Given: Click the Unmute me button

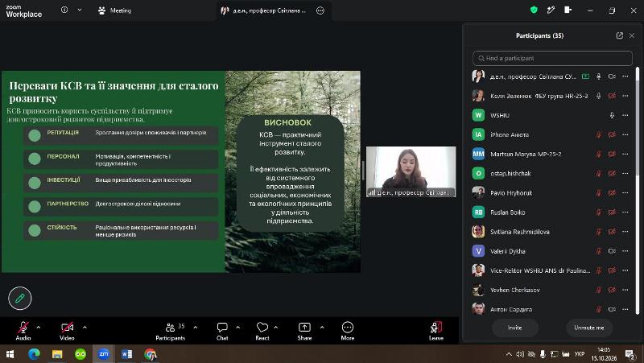Looking at the screenshot, I should 589,328.
